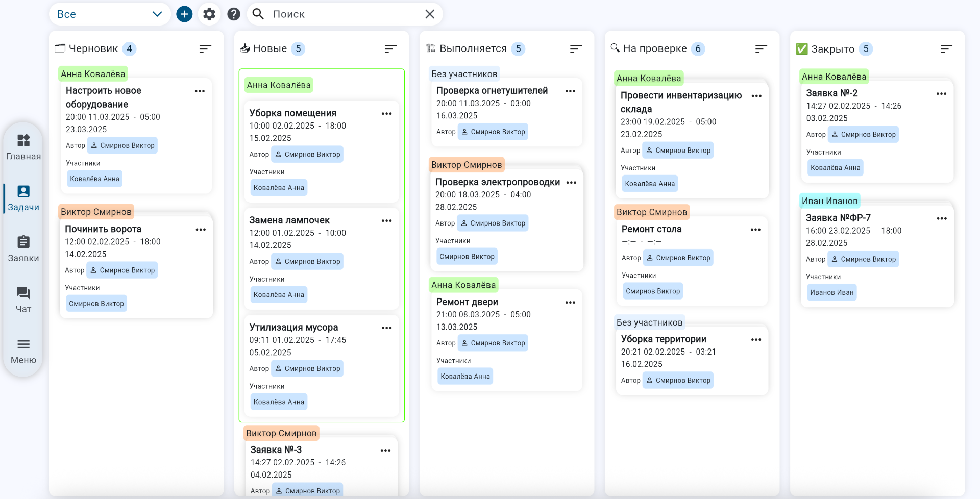Open the Замена лампочек task card title
The image size is (980, 499).
pyautogui.click(x=289, y=220)
